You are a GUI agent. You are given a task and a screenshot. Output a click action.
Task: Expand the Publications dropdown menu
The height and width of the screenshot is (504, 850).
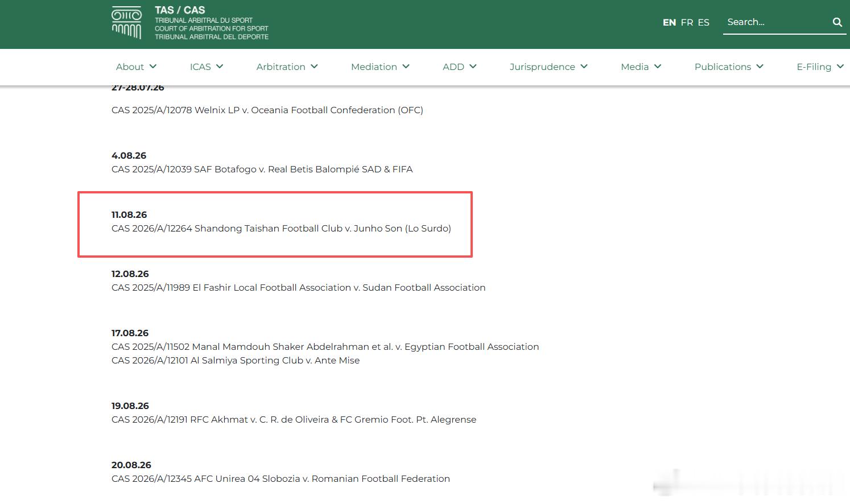click(x=729, y=67)
